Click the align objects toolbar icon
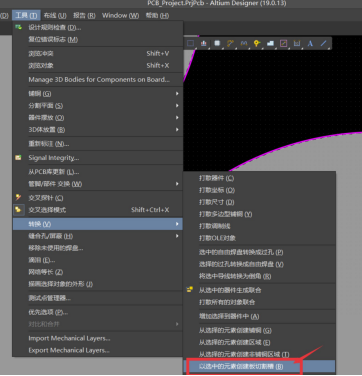Image resolution: width=362 pixels, height=376 pixels. (x=204, y=43)
